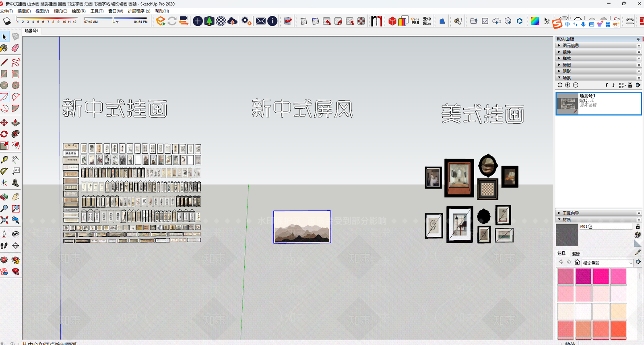Viewport: 644px width, 345px height.
Task: Open the 文件(F) menu
Action: click(6, 11)
